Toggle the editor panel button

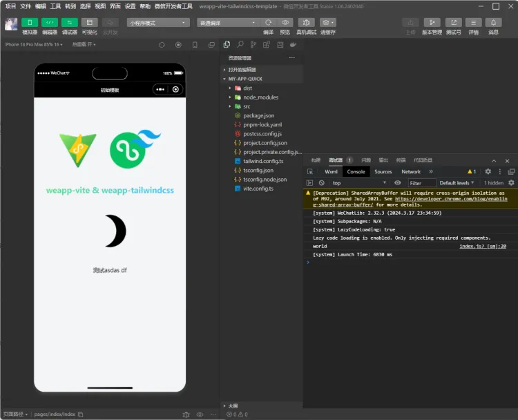point(50,23)
